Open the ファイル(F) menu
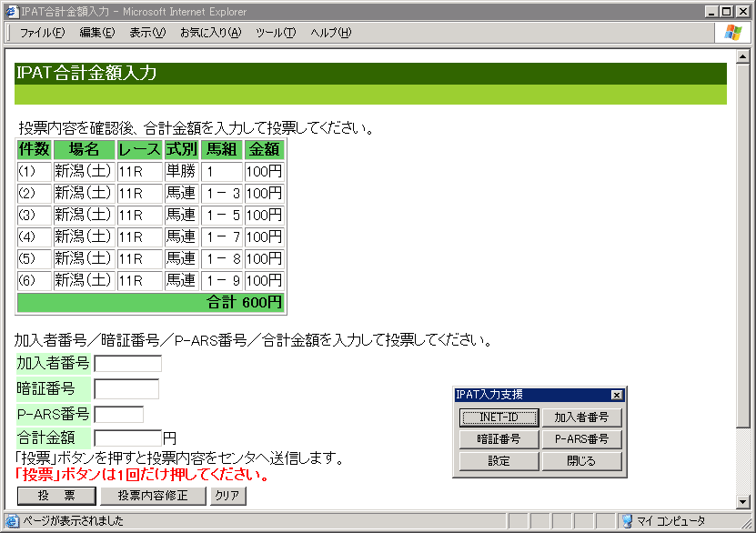 coord(42,33)
